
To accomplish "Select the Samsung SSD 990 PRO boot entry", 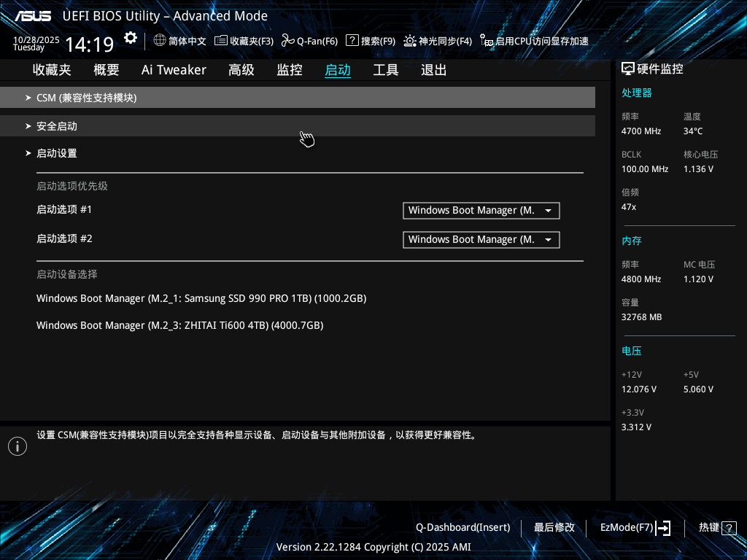I will coord(201,297).
